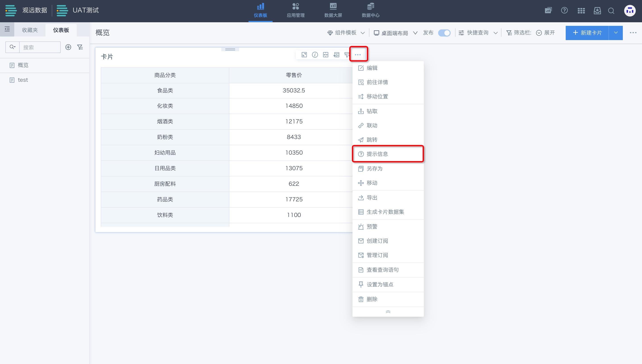Open 应用管理 in top navigation
The width and height of the screenshot is (642, 364).
[x=296, y=11]
